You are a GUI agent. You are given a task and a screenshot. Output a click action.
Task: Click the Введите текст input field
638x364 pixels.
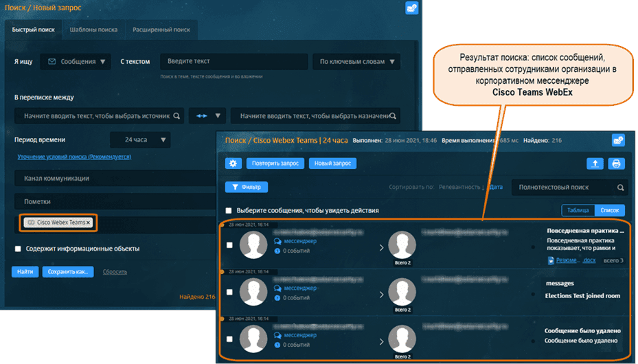(233, 62)
